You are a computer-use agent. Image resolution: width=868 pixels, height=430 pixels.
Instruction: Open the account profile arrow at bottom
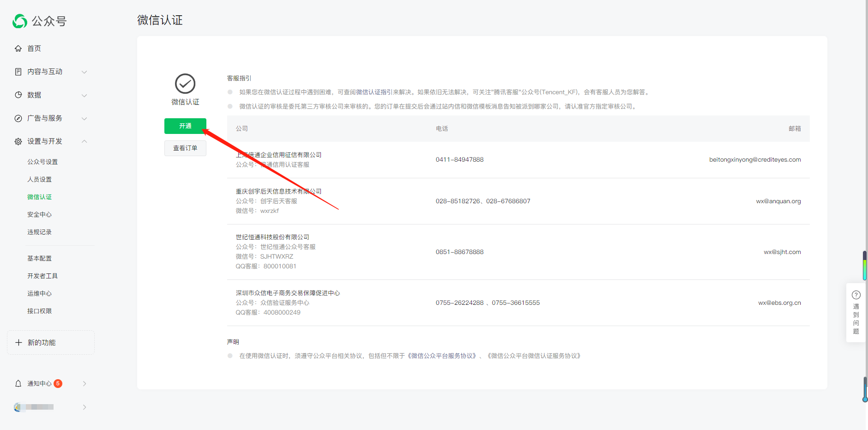pos(84,407)
